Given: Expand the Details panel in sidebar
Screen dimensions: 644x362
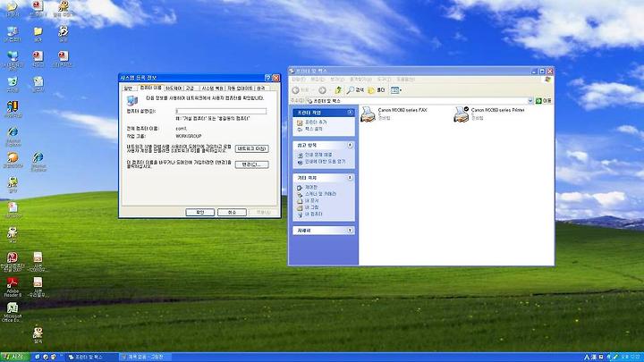Looking at the screenshot, I should point(350,231).
